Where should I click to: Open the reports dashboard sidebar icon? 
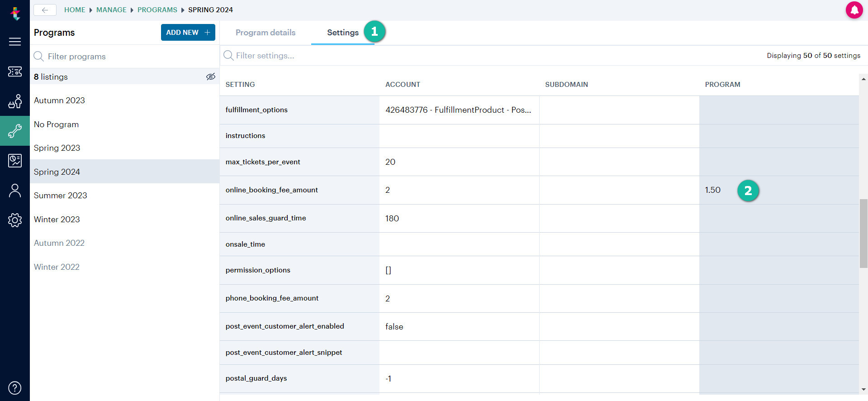tap(15, 160)
